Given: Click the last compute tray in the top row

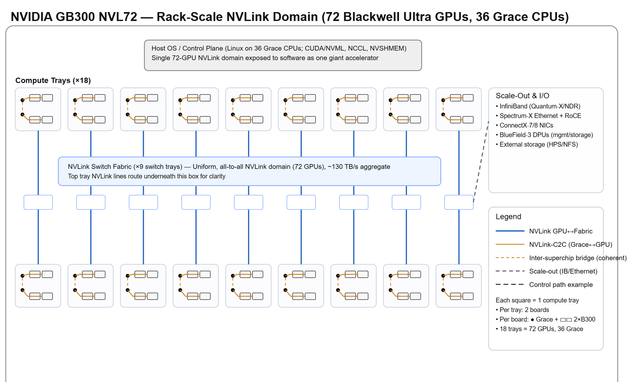Looking at the screenshot, I should (459, 109).
